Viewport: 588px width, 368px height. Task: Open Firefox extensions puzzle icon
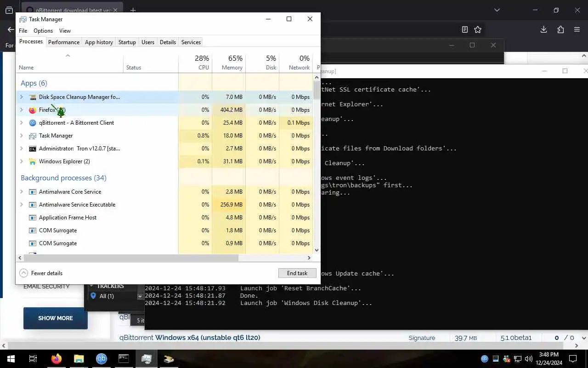[560, 29]
